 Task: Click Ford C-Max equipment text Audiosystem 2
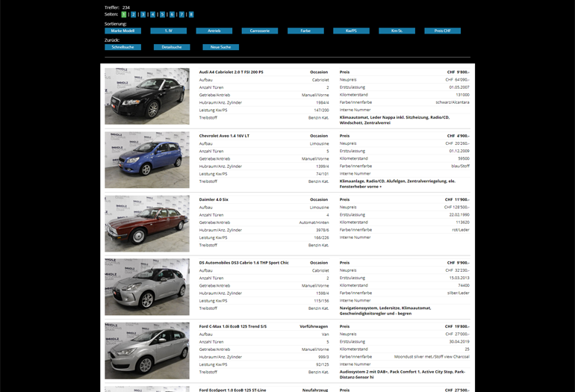point(402,374)
